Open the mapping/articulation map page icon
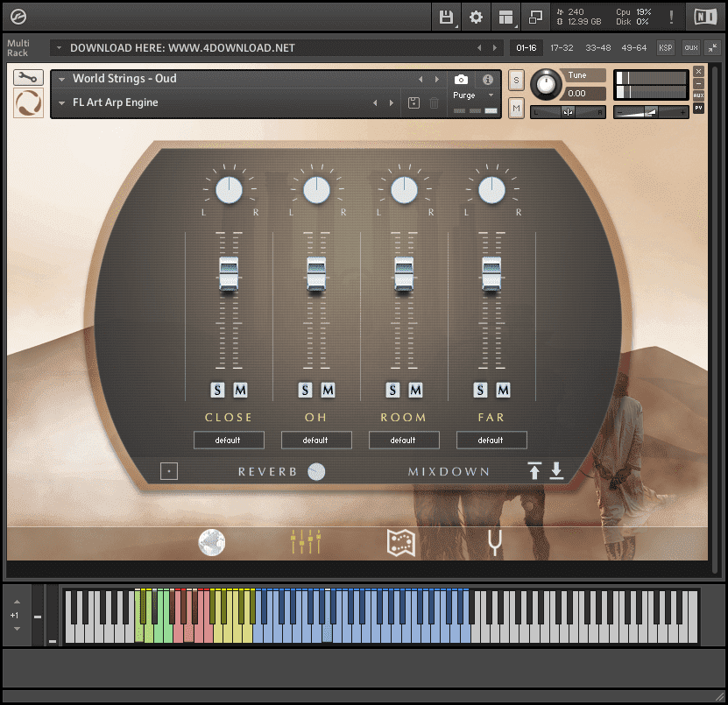728x705 pixels. [399, 542]
